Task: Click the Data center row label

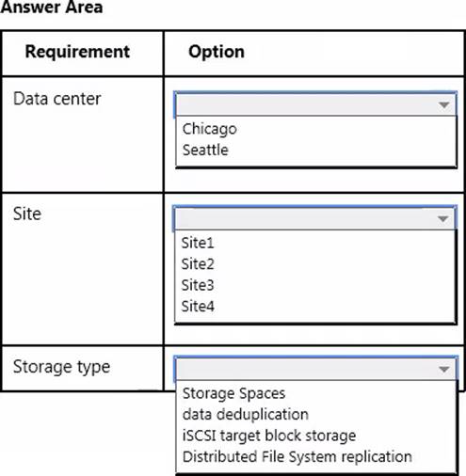Action: pos(57,99)
